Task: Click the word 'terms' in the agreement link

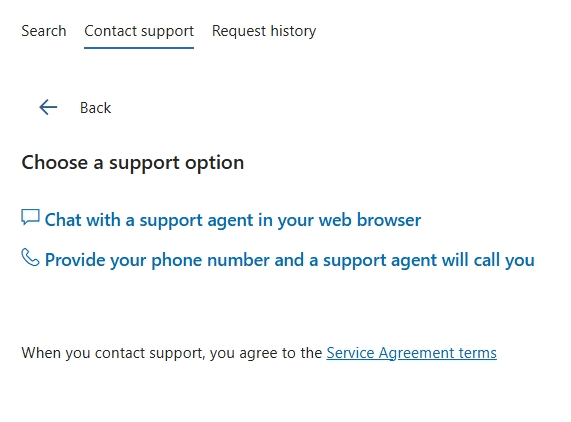Action: [x=477, y=353]
